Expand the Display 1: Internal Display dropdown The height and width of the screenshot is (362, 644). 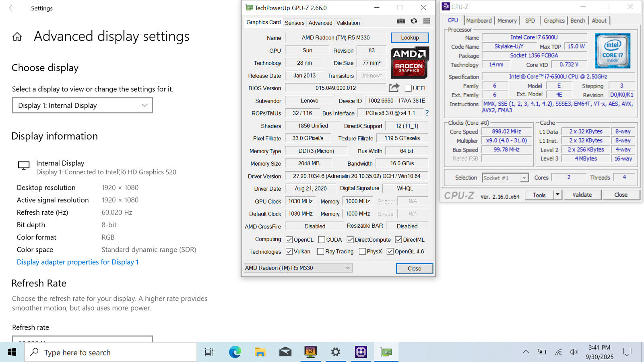(x=83, y=105)
